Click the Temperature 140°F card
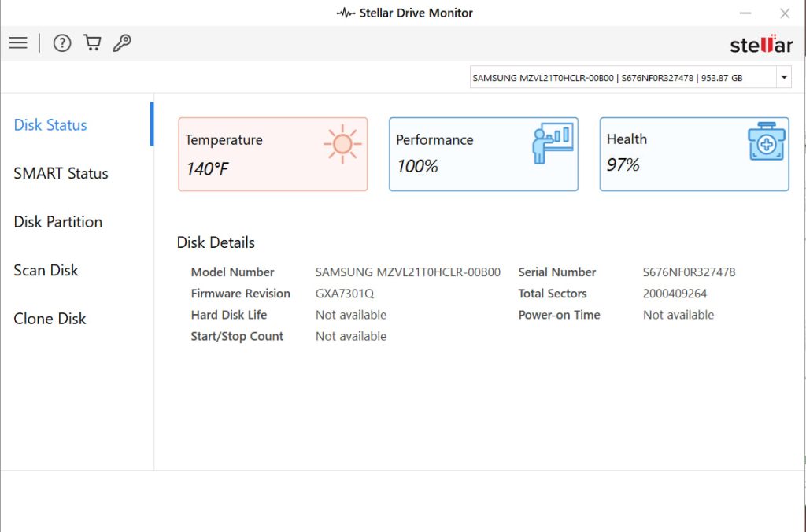Viewport: 806px width, 532px height. pos(273,154)
